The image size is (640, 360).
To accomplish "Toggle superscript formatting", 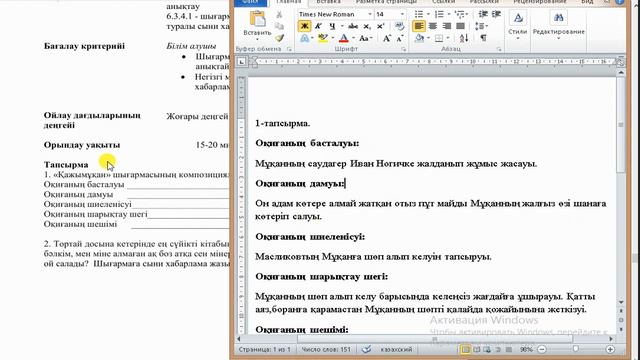I will (380, 26).
